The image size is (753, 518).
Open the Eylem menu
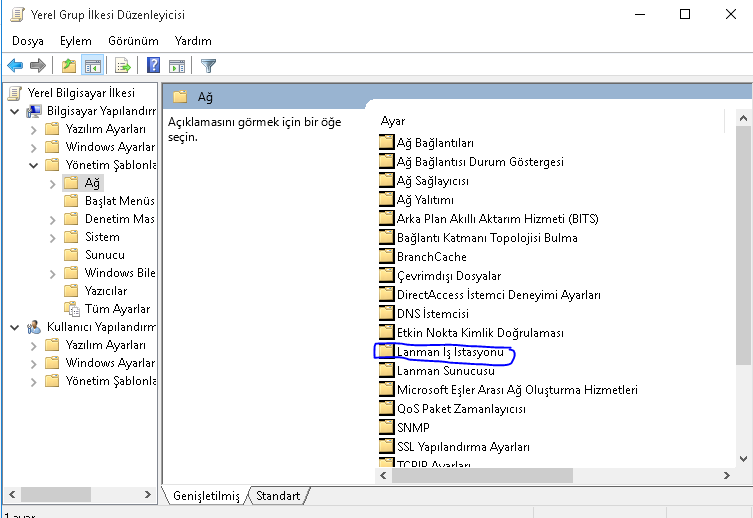coord(76,41)
